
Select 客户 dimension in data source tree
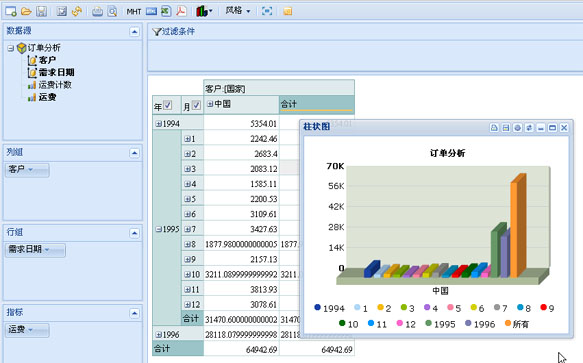(x=47, y=60)
